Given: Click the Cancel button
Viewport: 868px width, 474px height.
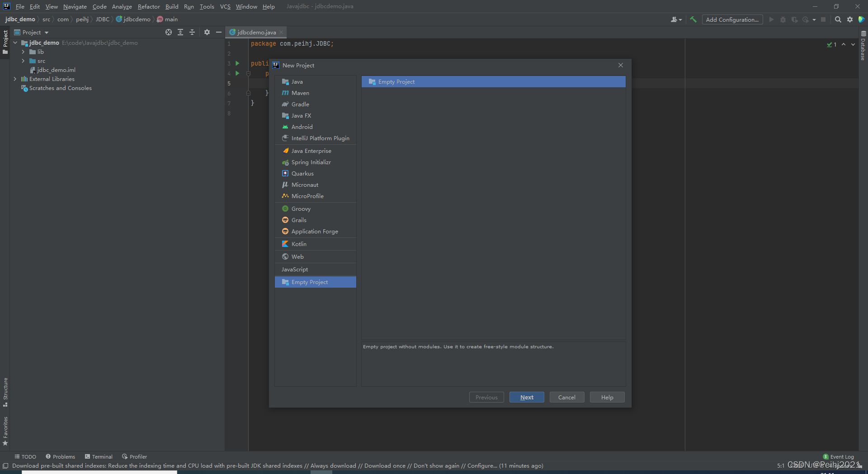Looking at the screenshot, I should coord(566,397).
